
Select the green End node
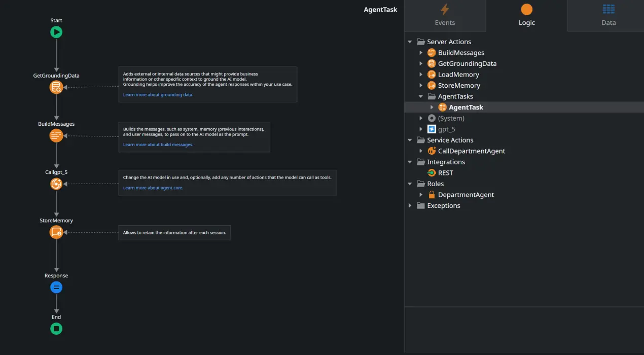[56, 329]
